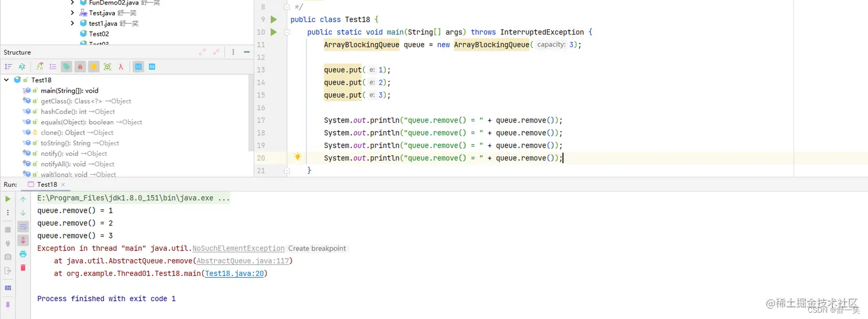Expand FunDemo02.java in project tree

72,3
